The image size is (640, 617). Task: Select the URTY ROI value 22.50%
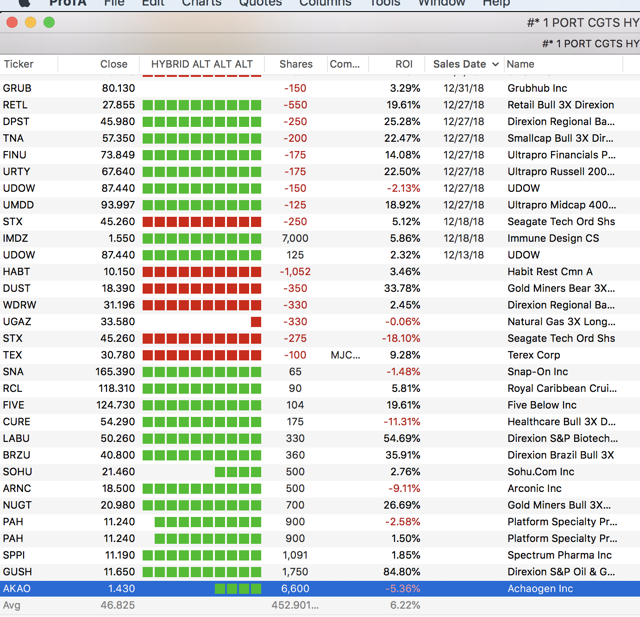coord(402,172)
